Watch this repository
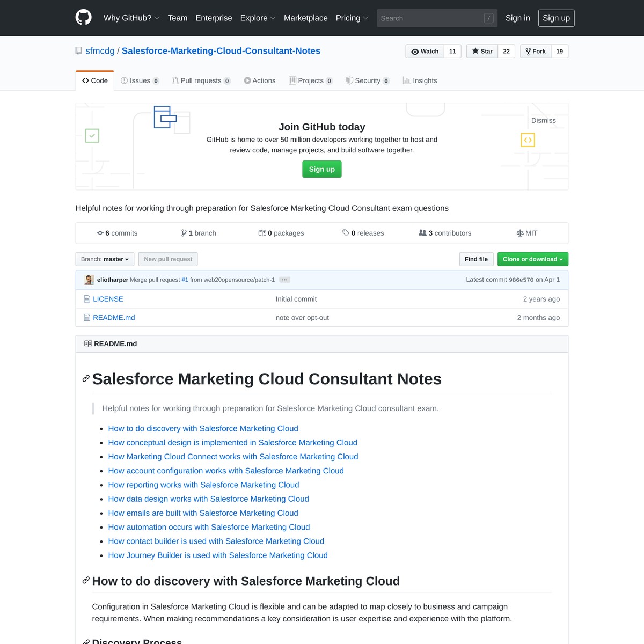 point(425,52)
